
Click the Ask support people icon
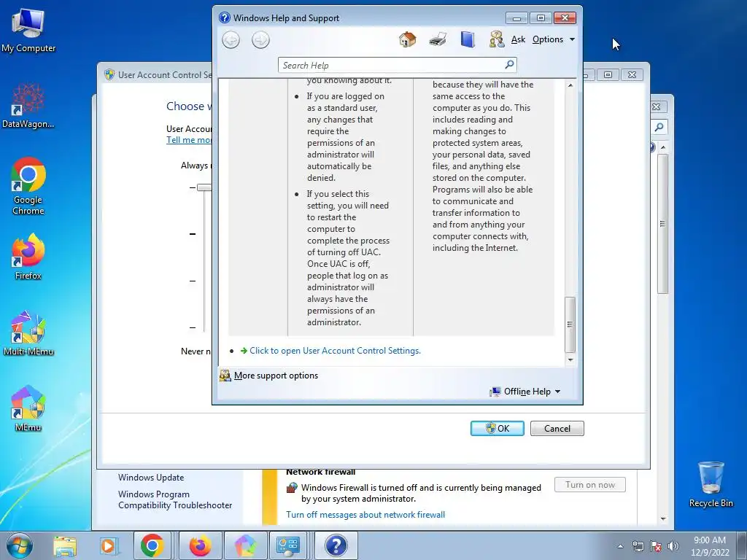[496, 39]
